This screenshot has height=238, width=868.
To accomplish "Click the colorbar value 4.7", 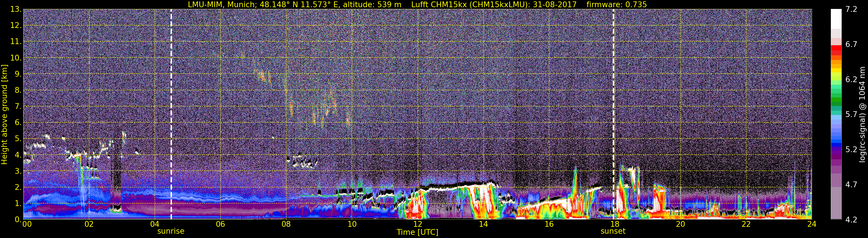I will 851,185.
